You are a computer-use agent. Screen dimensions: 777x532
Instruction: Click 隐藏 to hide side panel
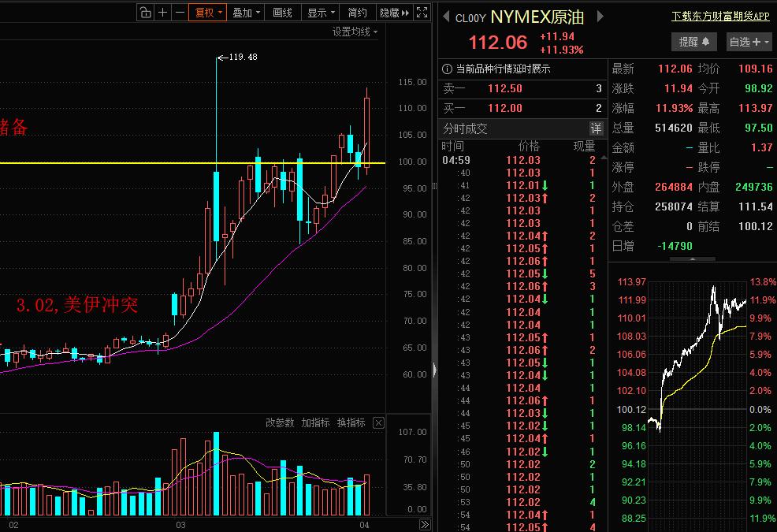pos(395,13)
